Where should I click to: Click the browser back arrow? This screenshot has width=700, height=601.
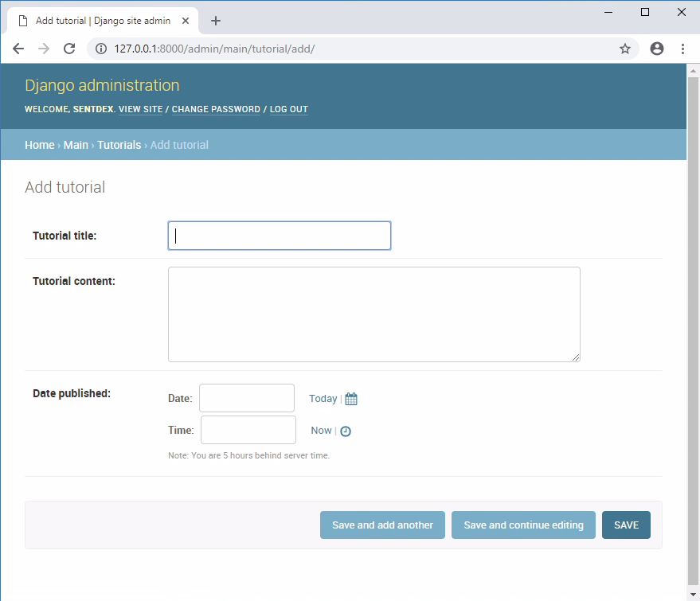[x=18, y=49]
